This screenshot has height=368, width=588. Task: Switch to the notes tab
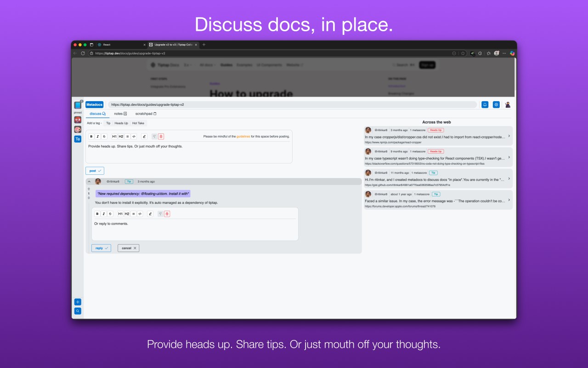click(120, 114)
